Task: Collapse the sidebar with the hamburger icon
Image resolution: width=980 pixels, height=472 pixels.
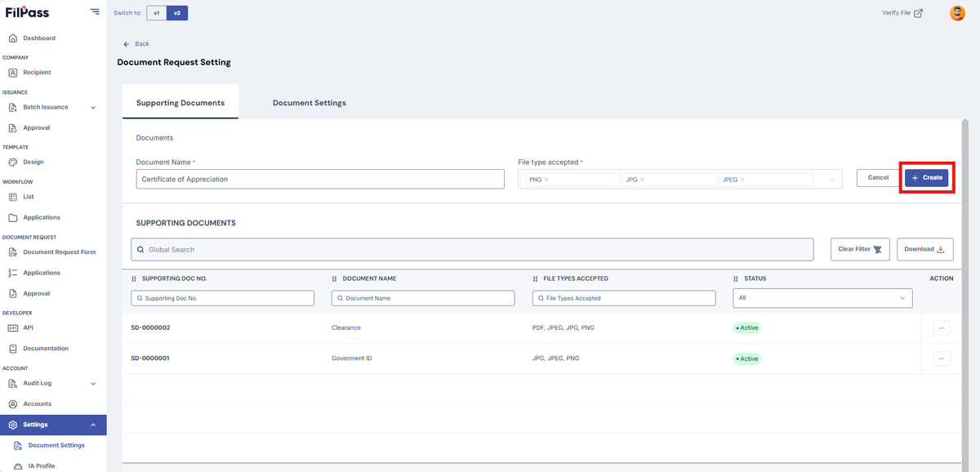Action: click(x=95, y=12)
